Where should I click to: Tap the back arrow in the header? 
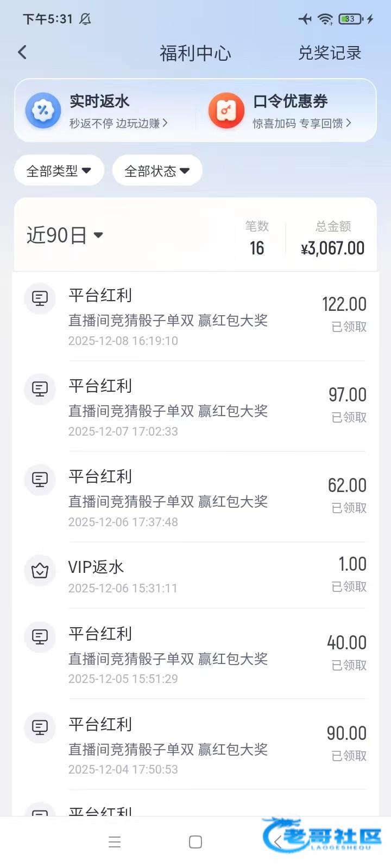[22, 52]
